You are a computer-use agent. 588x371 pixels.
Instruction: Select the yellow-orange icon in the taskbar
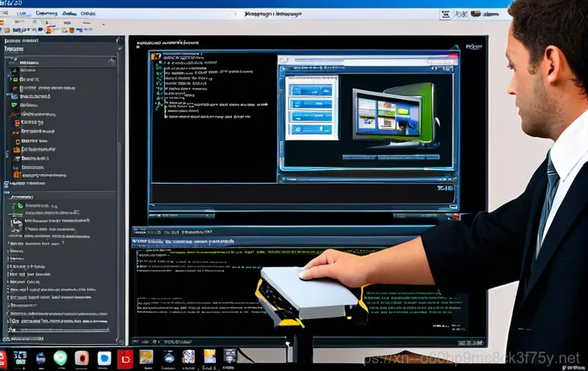[x=209, y=357]
